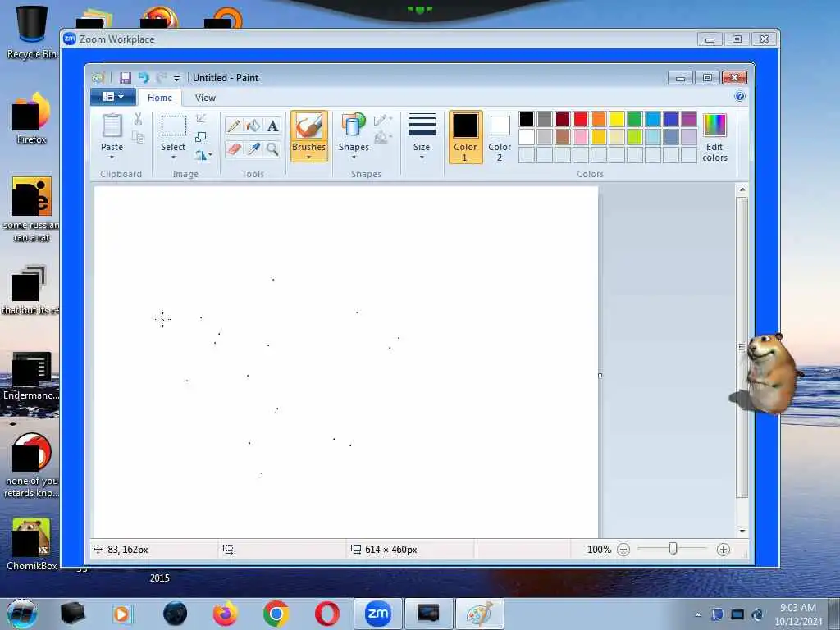Image resolution: width=840 pixels, height=630 pixels.
Task: Open the Recycle Bin desktop icon
Action: point(32,31)
